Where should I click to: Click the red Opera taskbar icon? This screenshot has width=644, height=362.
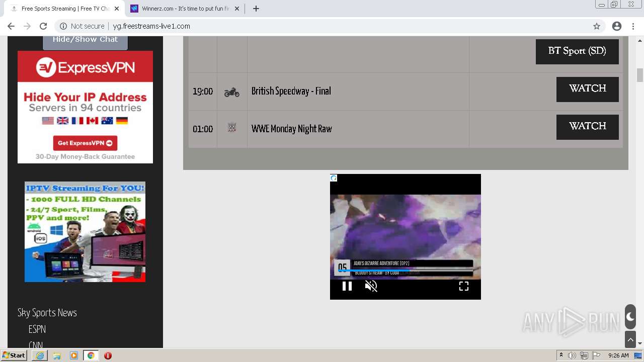(108, 355)
